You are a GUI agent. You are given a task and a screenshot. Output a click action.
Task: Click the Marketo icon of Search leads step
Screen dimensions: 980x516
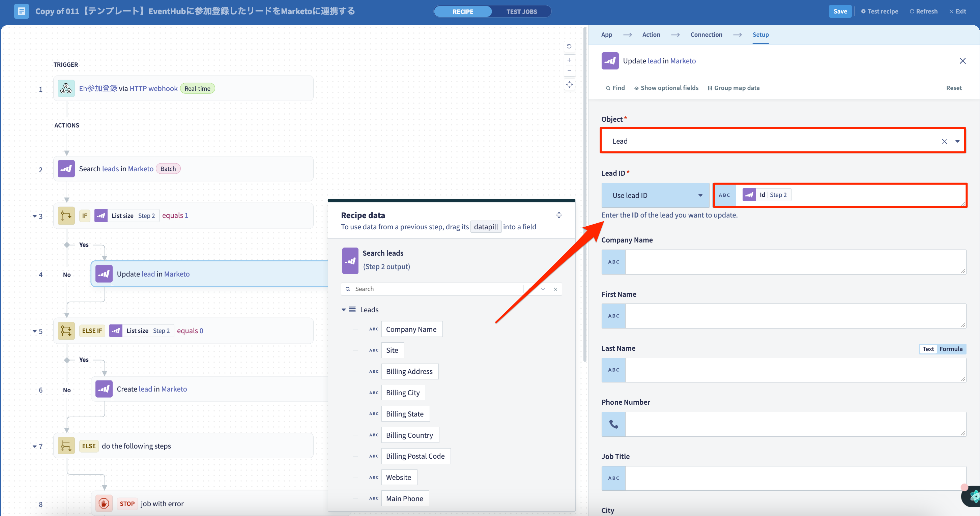(x=66, y=169)
